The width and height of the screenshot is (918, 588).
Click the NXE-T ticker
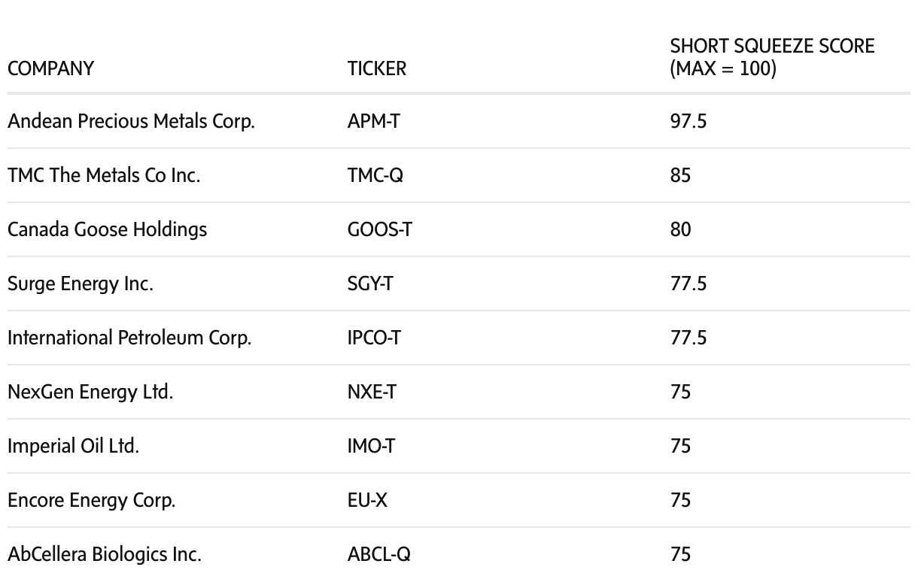pos(371,392)
